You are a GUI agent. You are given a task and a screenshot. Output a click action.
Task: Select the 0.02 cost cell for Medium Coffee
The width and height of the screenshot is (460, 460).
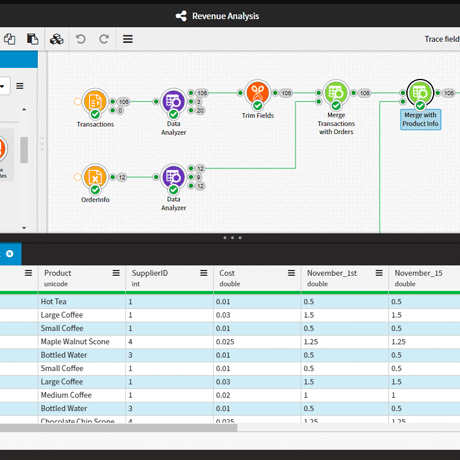pyautogui.click(x=257, y=395)
